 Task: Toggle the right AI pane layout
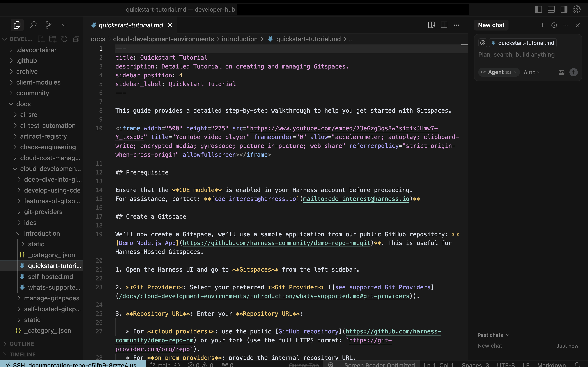pos(564,10)
